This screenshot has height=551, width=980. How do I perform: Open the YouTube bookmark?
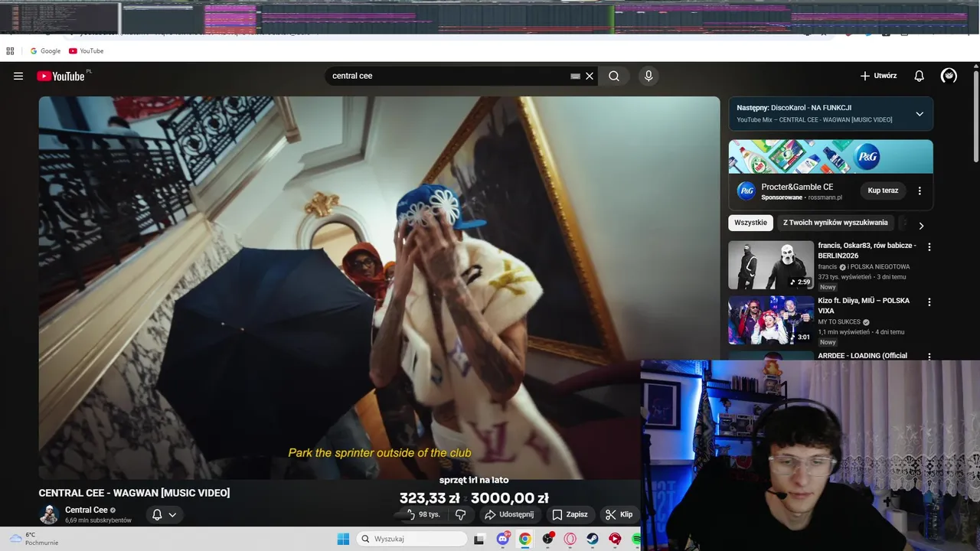(86, 51)
